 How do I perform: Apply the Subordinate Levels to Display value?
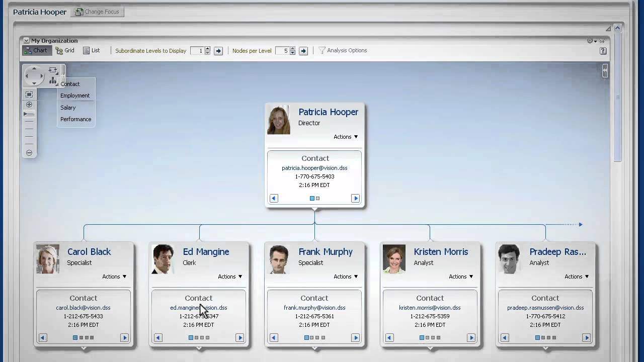click(x=218, y=51)
